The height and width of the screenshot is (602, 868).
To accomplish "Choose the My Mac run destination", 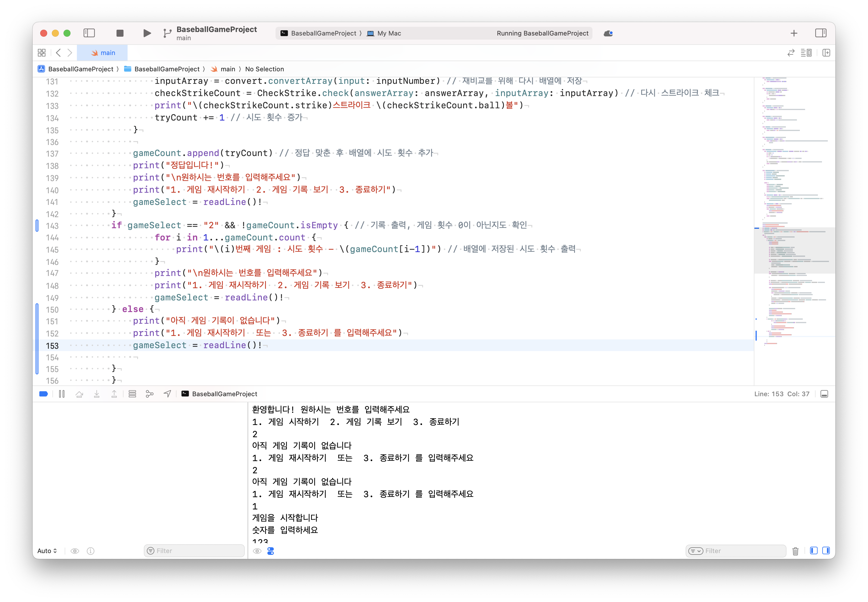I will (x=384, y=33).
